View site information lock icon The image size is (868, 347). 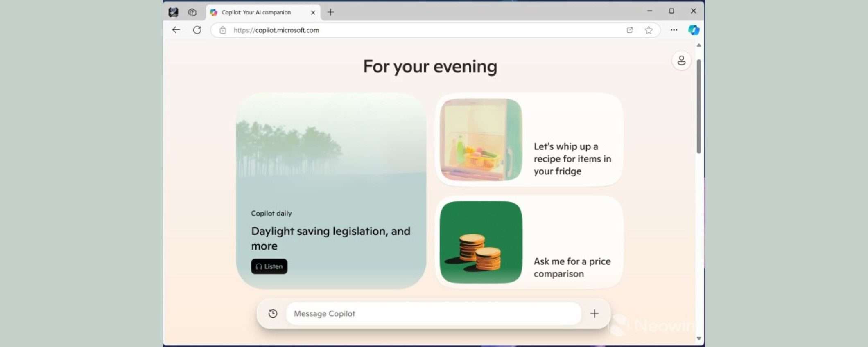(223, 30)
